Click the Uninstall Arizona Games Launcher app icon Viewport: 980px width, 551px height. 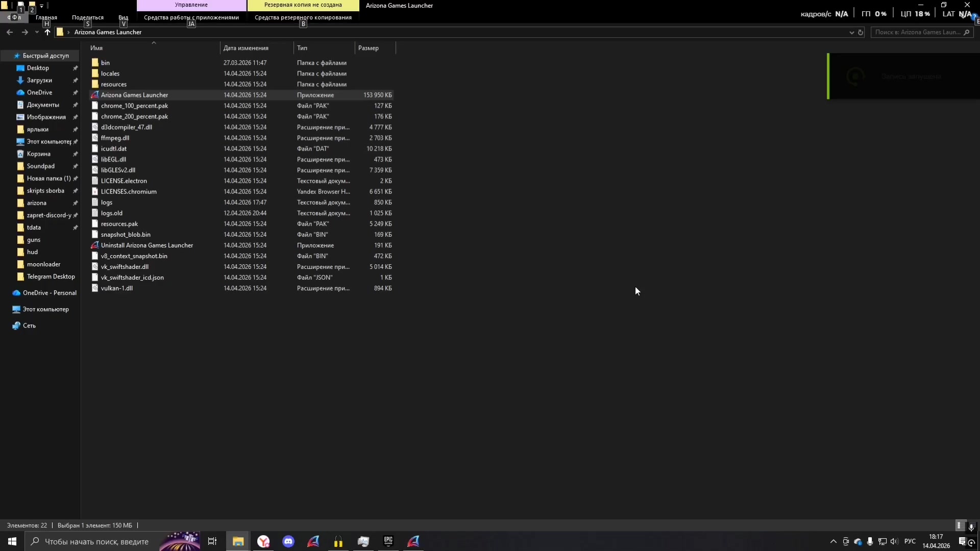(x=95, y=245)
